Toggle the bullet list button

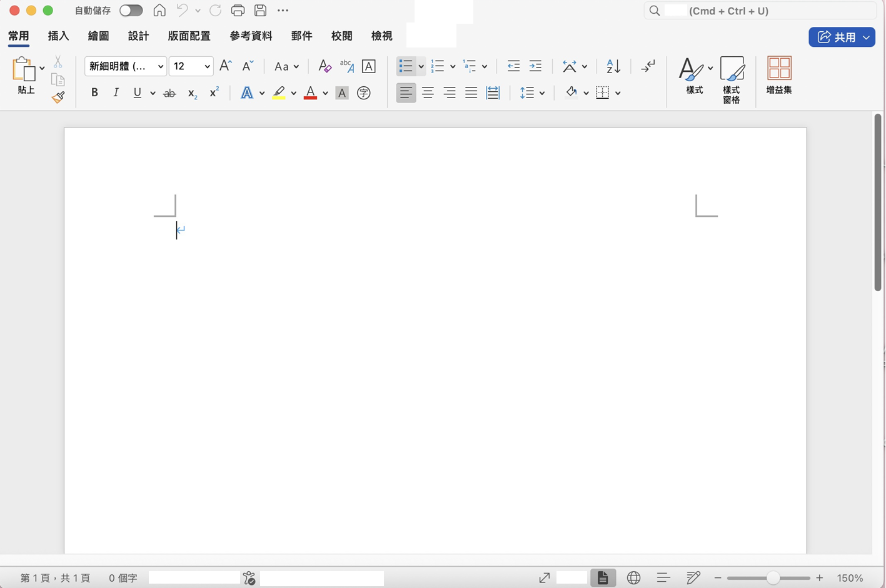click(x=406, y=66)
